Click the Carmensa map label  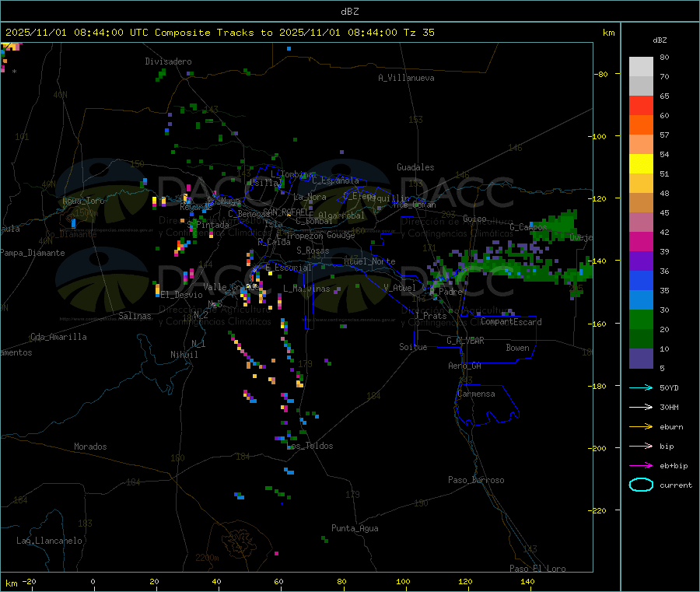click(x=476, y=394)
